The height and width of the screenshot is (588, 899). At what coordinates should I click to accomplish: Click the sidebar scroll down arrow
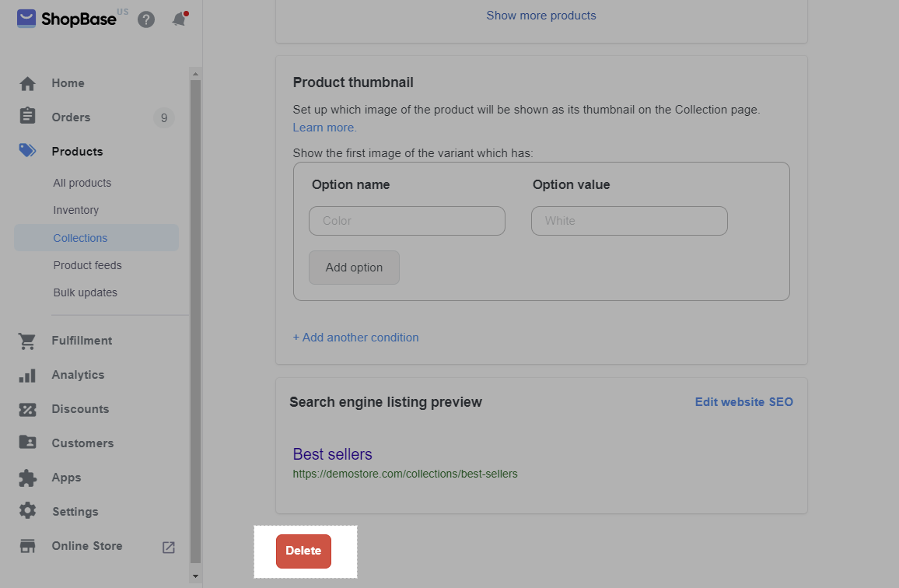click(195, 576)
